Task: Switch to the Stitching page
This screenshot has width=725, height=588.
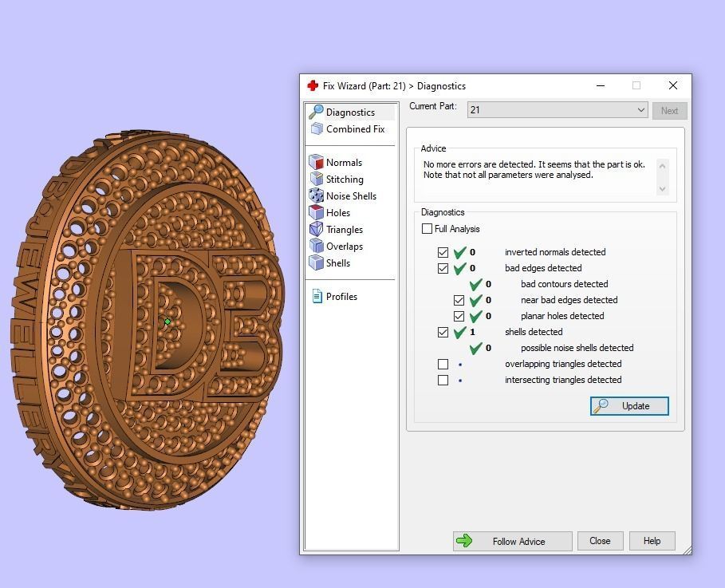Action: [345, 179]
